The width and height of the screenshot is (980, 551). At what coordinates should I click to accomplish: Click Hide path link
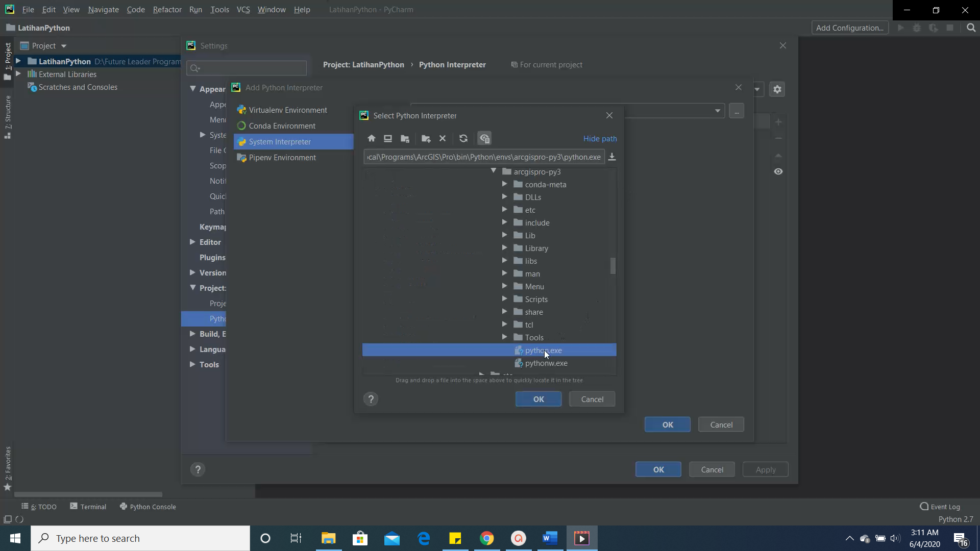tap(600, 139)
